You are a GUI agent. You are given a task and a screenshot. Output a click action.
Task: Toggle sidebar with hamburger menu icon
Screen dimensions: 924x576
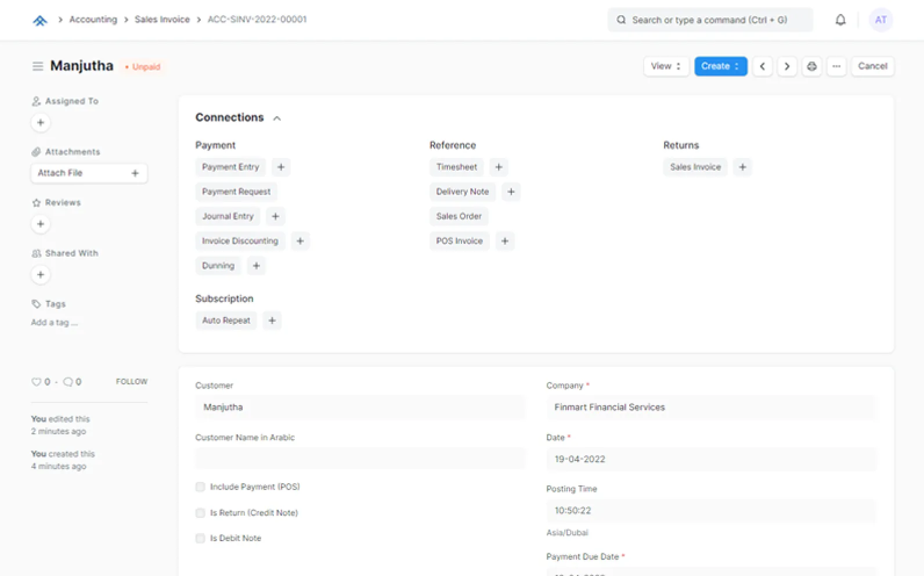coord(38,66)
